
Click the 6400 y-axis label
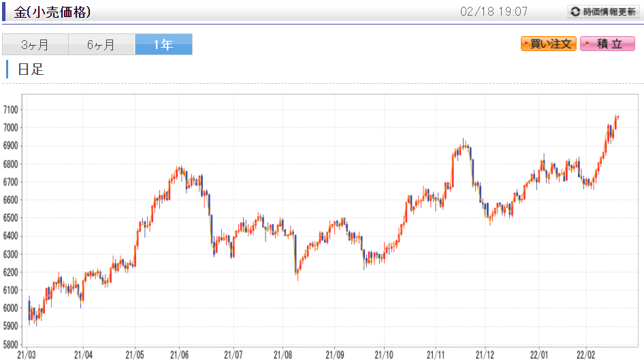11,236
